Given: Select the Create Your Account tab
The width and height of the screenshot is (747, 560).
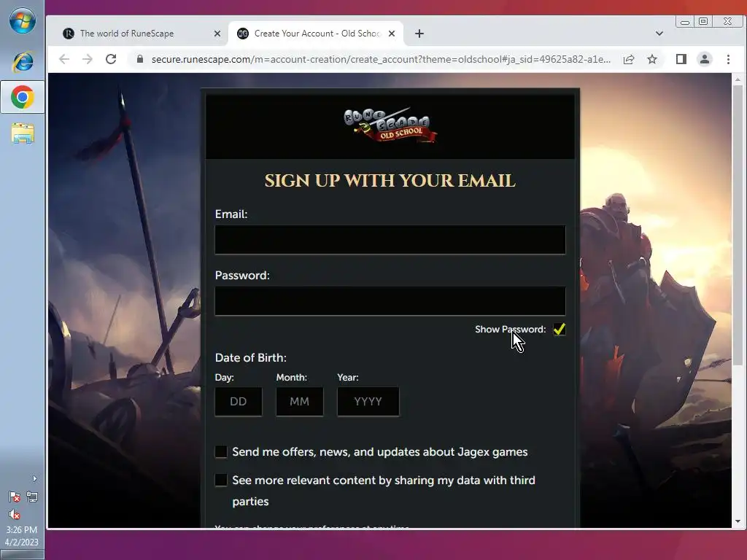Looking at the screenshot, I should tap(317, 34).
